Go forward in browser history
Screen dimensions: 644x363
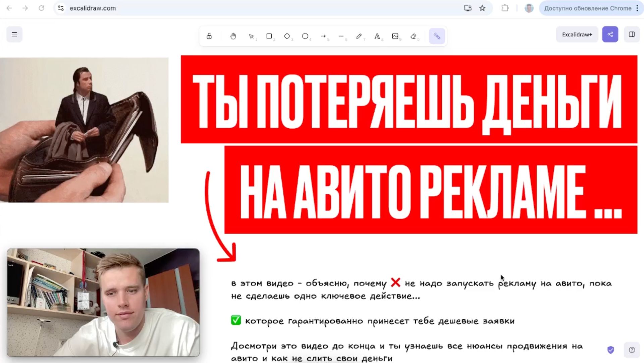click(25, 8)
